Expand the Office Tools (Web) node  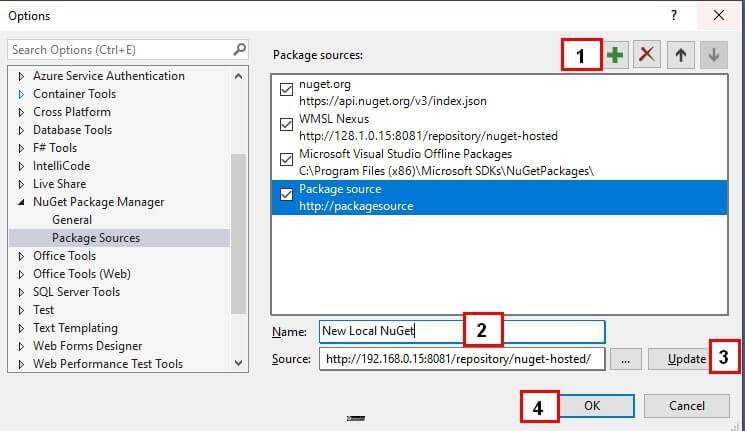point(21,274)
